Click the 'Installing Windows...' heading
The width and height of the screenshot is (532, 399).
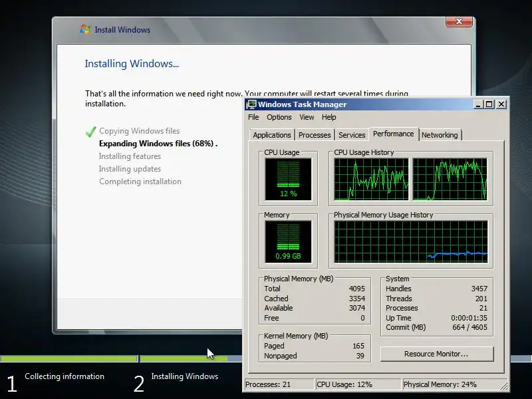(x=132, y=64)
